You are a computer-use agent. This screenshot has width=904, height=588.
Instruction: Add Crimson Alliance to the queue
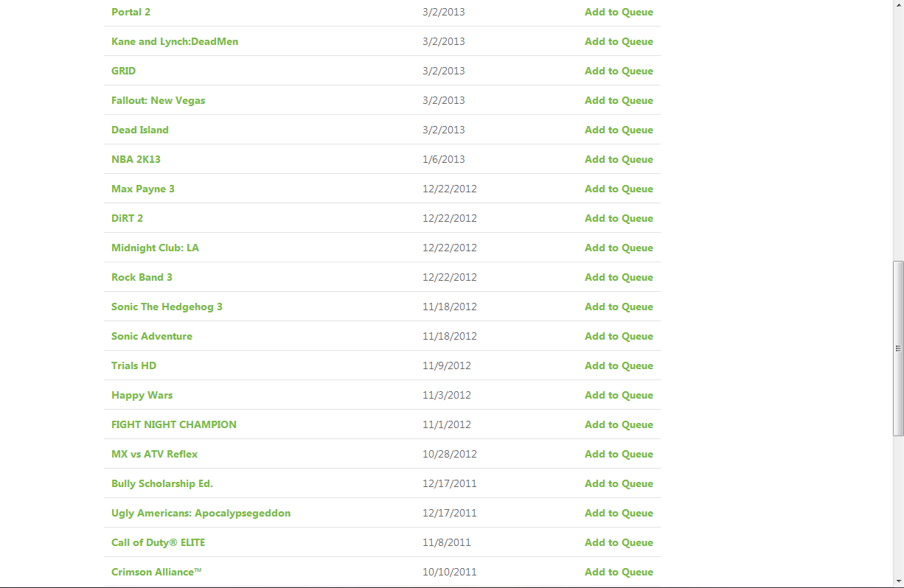[619, 572]
